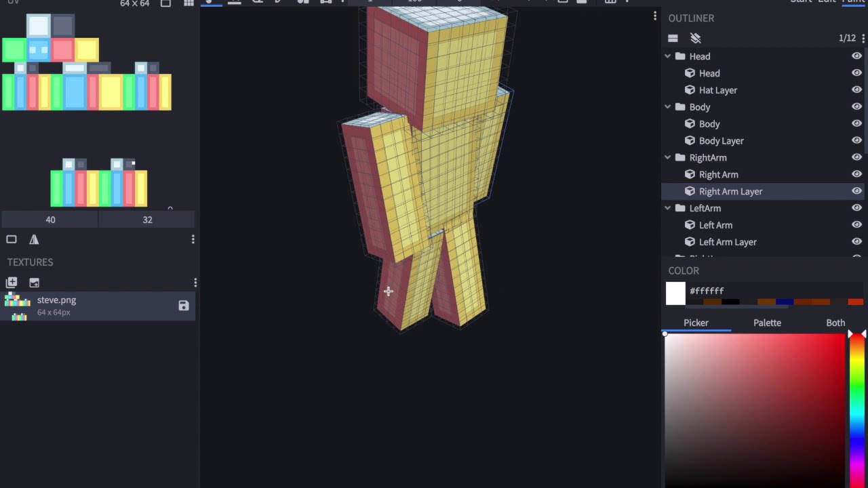The image size is (868, 488).
Task: Click the UV position field showing 40
Action: coord(50,220)
